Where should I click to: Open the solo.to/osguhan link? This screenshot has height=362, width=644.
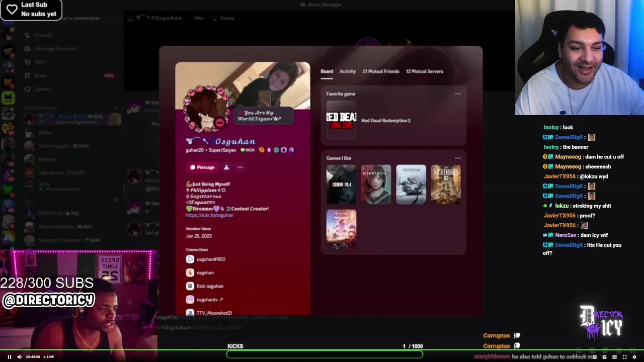coord(210,215)
